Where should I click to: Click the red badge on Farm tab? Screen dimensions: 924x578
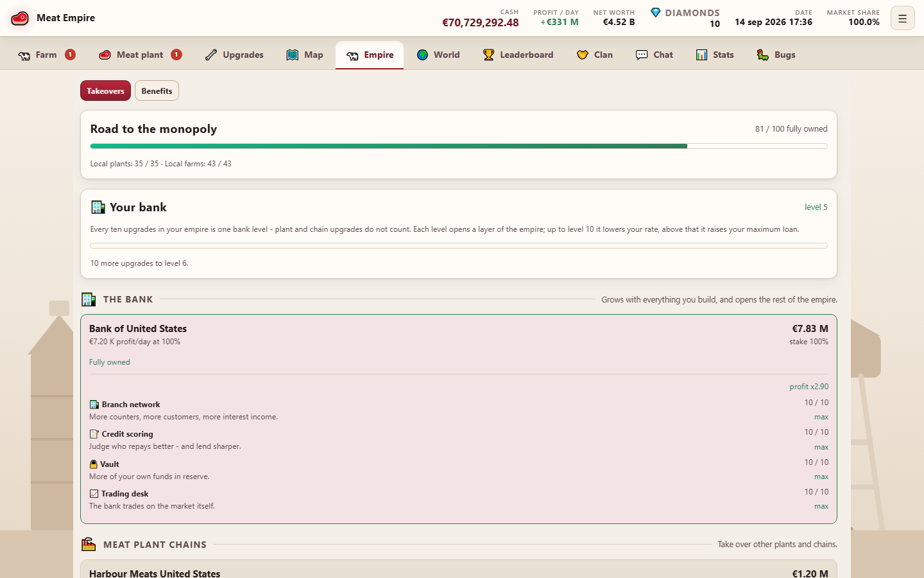coord(71,55)
